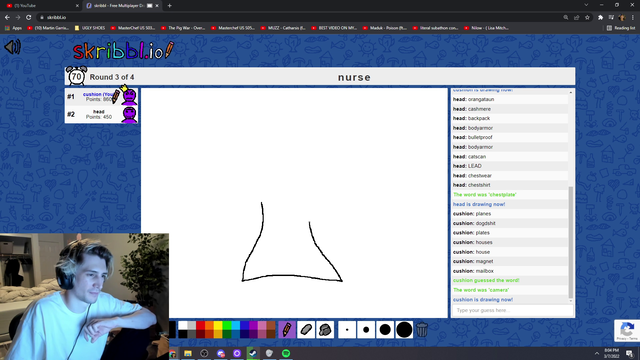Pick the pink color swatch
Screen dimensions: 640x360
262,325
